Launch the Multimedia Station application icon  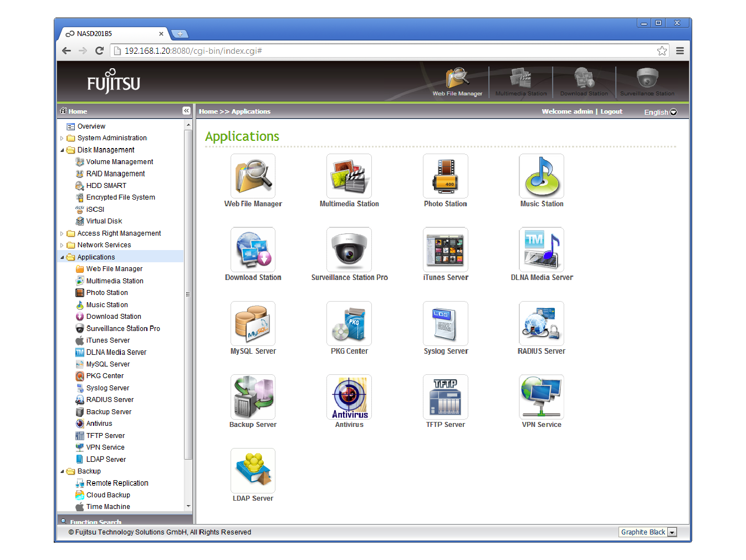tap(349, 176)
